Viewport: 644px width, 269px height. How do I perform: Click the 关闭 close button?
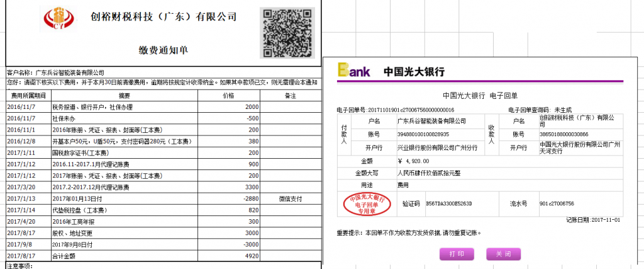coord(504,254)
